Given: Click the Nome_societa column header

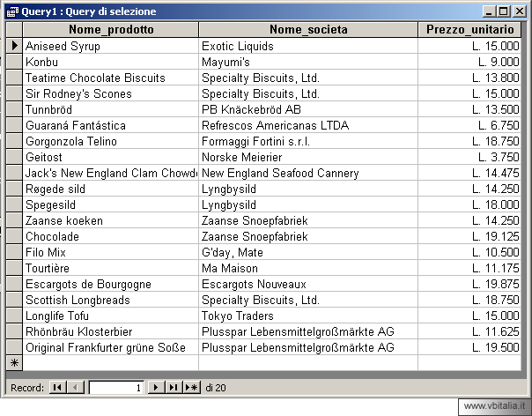Looking at the screenshot, I should tap(307, 29).
